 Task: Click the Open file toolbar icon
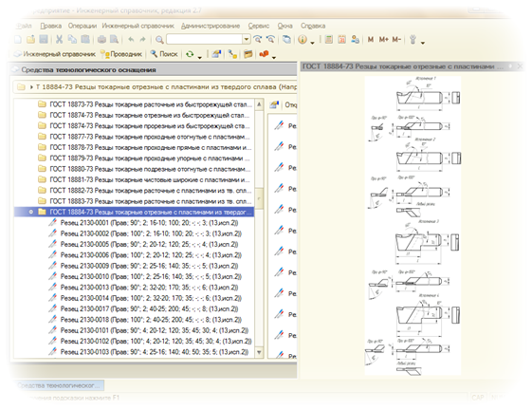pyautogui.click(x=30, y=40)
